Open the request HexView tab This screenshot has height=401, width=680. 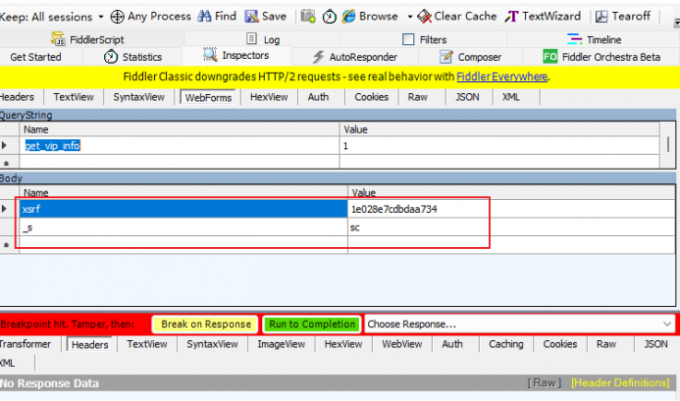(268, 97)
